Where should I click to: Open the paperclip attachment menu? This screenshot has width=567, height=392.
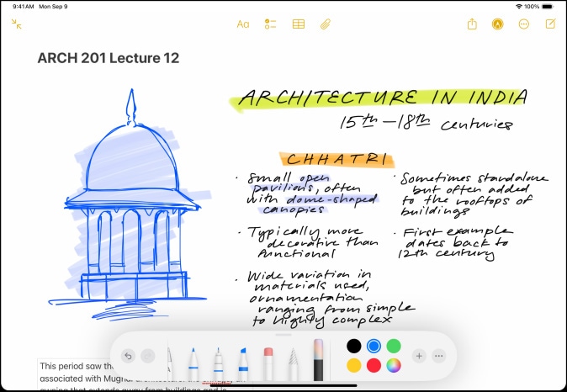pyautogui.click(x=325, y=24)
